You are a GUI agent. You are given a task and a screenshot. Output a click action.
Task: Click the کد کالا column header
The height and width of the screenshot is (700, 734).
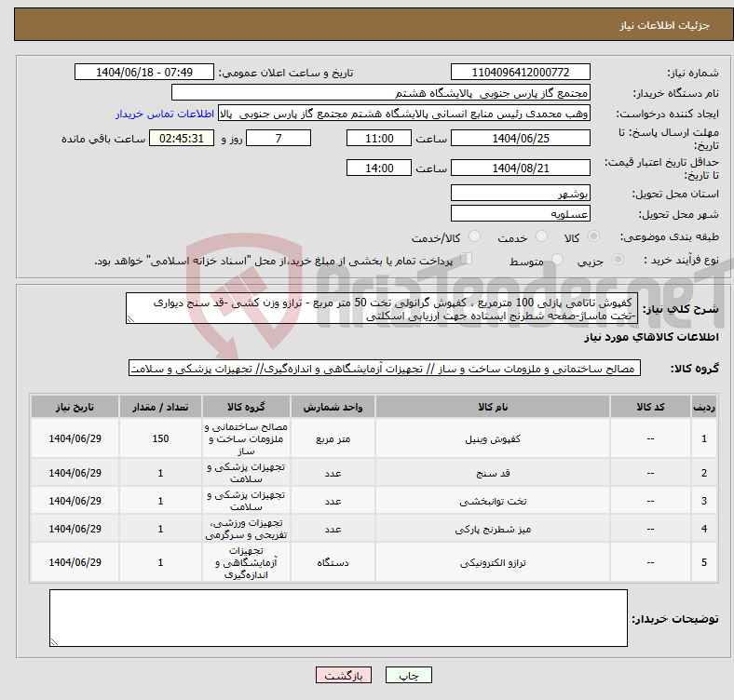click(x=650, y=407)
